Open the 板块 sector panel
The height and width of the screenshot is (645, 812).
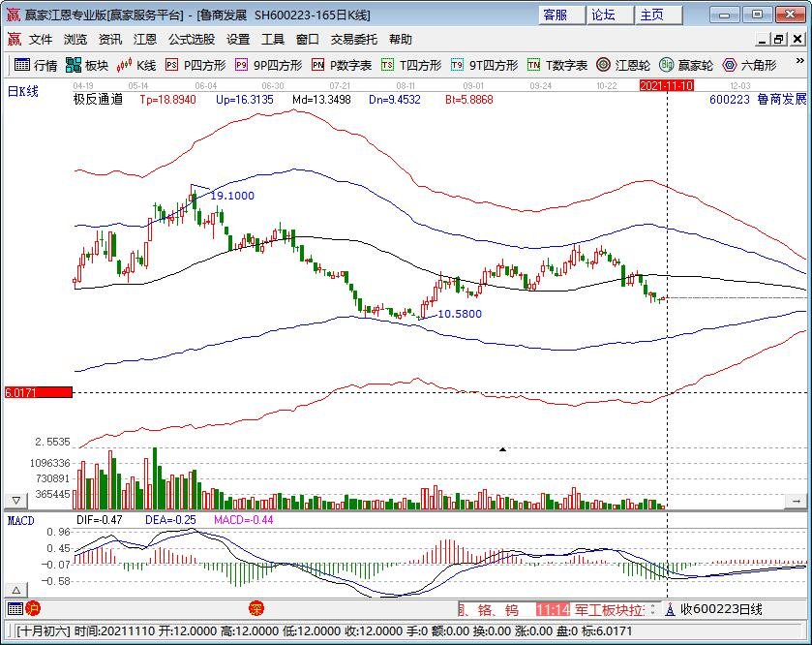pos(87,65)
